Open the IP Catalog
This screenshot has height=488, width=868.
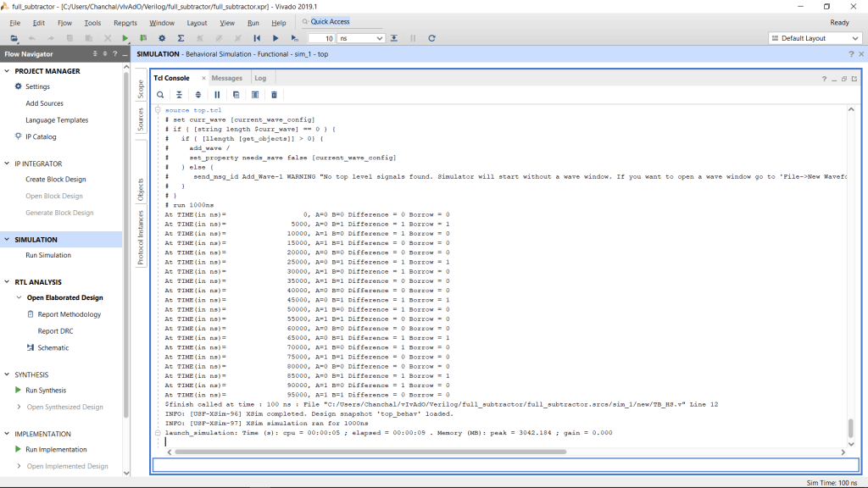click(x=41, y=136)
